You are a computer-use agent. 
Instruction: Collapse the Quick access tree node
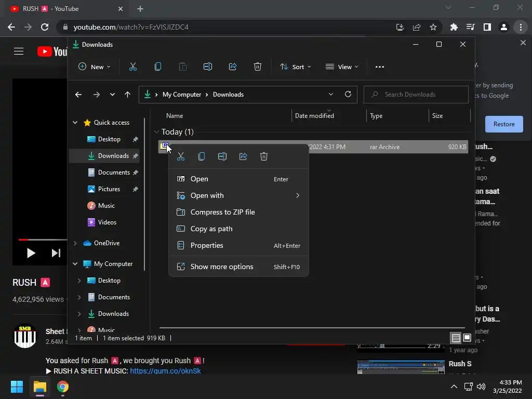click(x=75, y=123)
